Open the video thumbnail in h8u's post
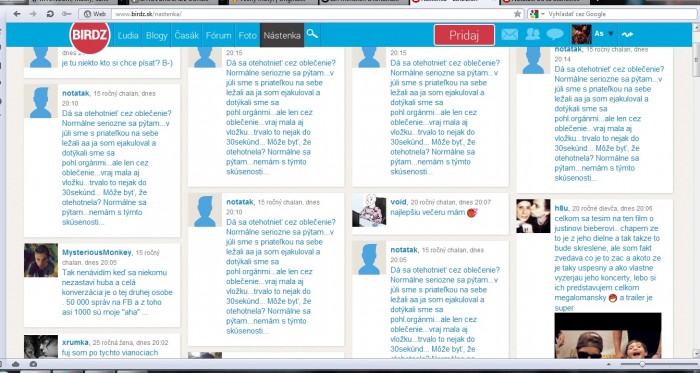Viewport: 700px width, 373px height. click(x=608, y=335)
